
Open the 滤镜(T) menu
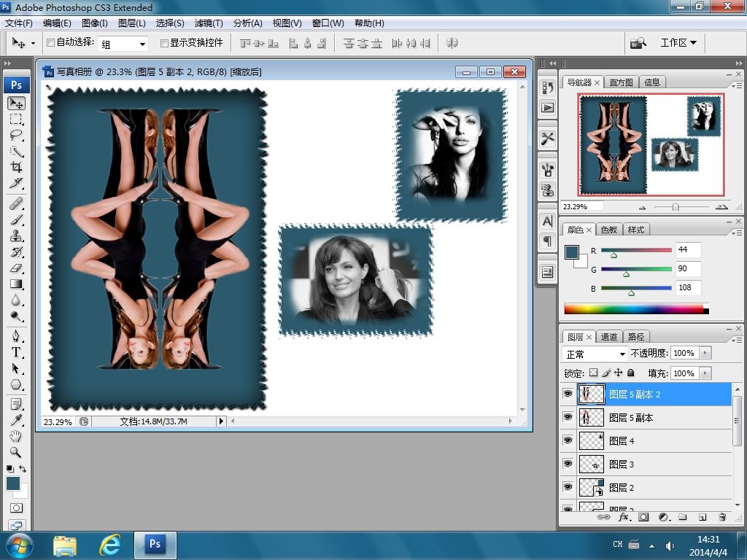[x=208, y=23]
